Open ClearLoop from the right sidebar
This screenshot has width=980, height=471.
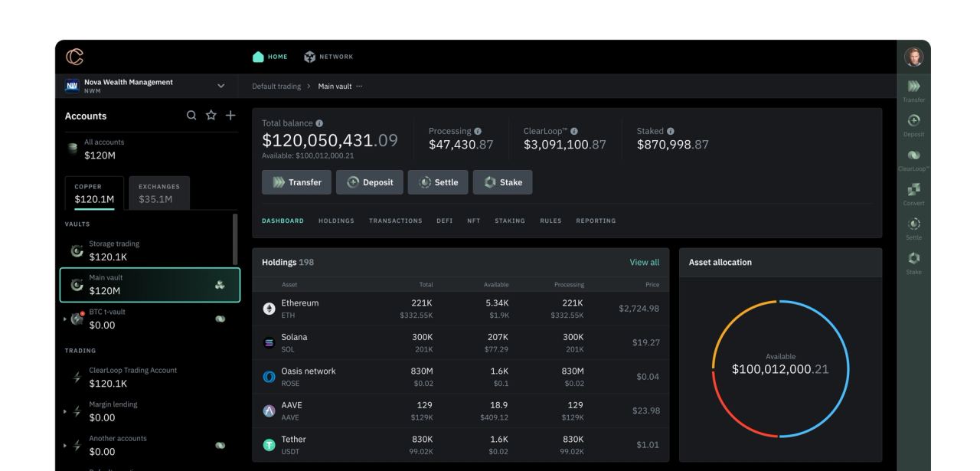pos(913,155)
